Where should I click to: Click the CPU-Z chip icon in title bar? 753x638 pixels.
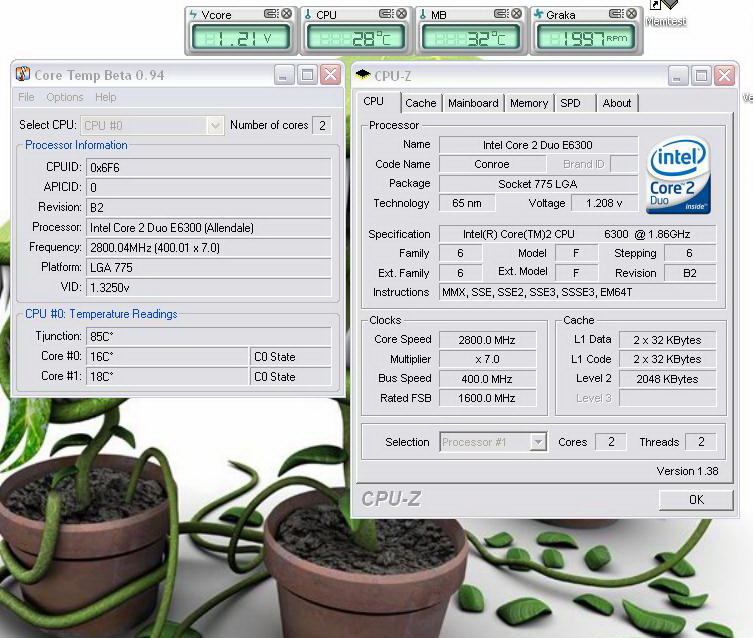pos(363,75)
